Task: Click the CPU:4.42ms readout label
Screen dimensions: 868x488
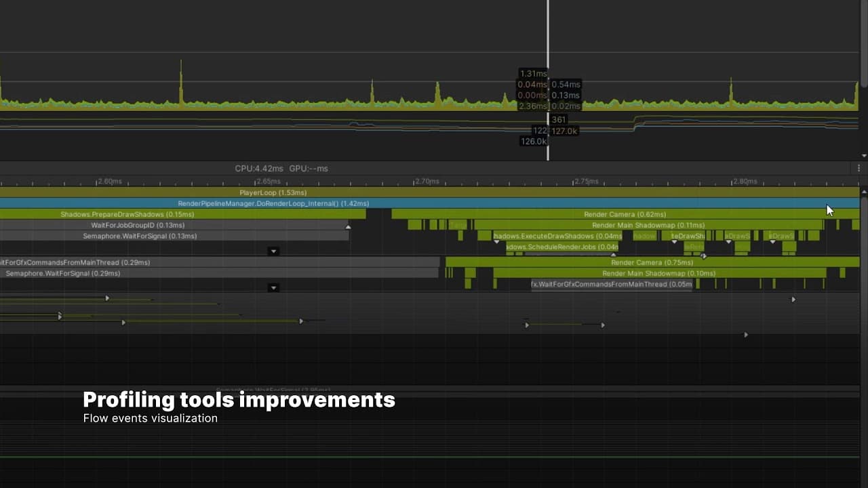Action: coord(259,168)
